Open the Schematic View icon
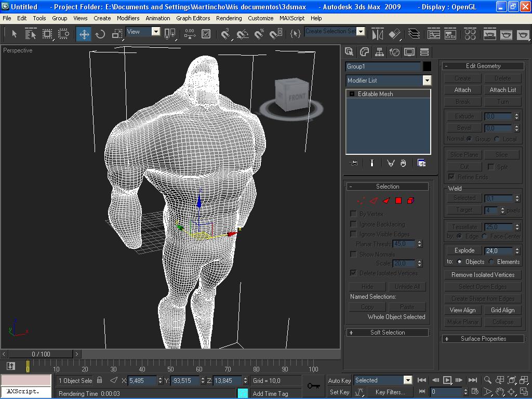The height and width of the screenshot is (399, 532). [450, 34]
